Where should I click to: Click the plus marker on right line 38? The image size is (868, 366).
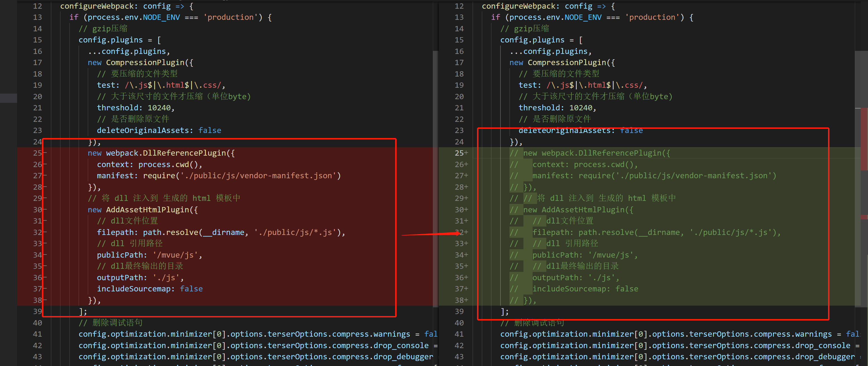pos(466,300)
